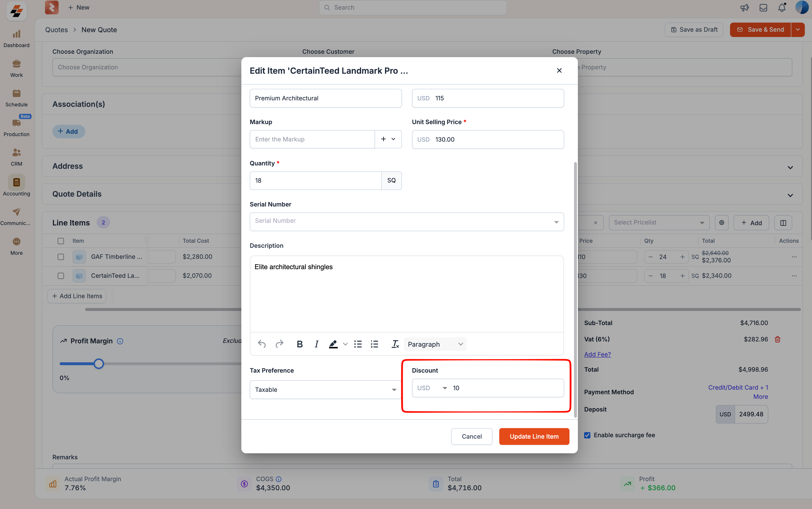Adjust the Profit Margin slider handle

pos(99,364)
